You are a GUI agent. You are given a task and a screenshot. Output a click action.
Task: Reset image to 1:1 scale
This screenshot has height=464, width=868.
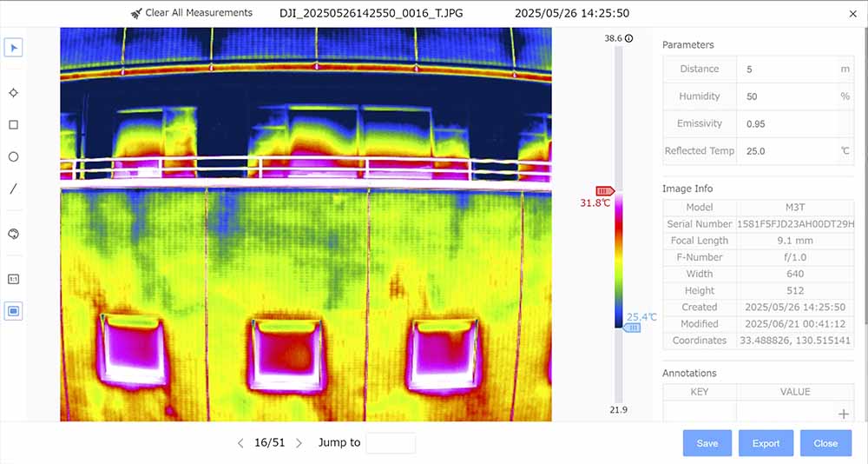click(x=13, y=280)
